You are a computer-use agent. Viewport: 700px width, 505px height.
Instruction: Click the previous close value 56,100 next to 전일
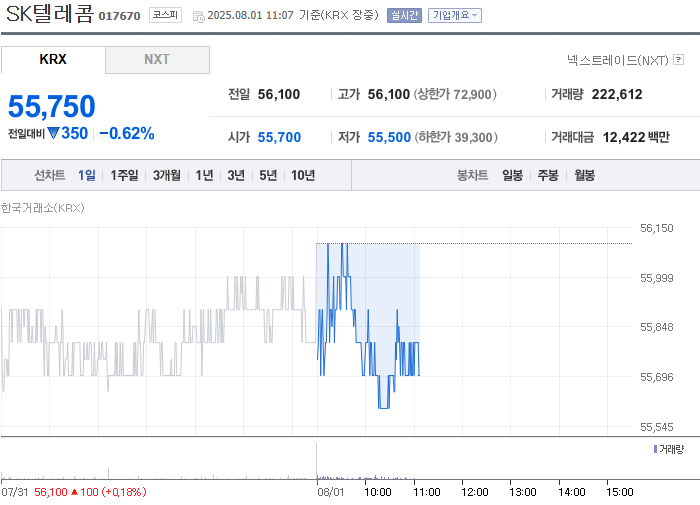coord(279,94)
